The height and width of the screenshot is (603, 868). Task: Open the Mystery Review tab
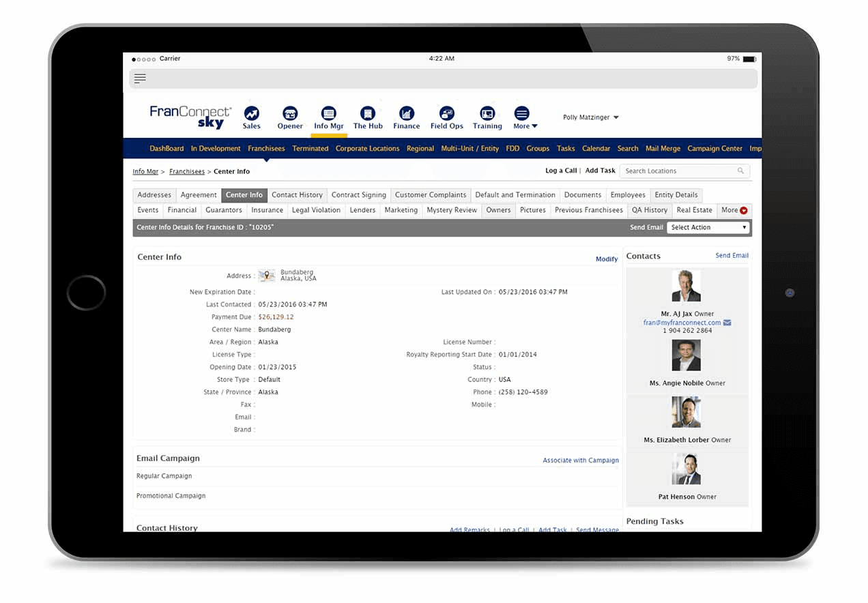452,210
